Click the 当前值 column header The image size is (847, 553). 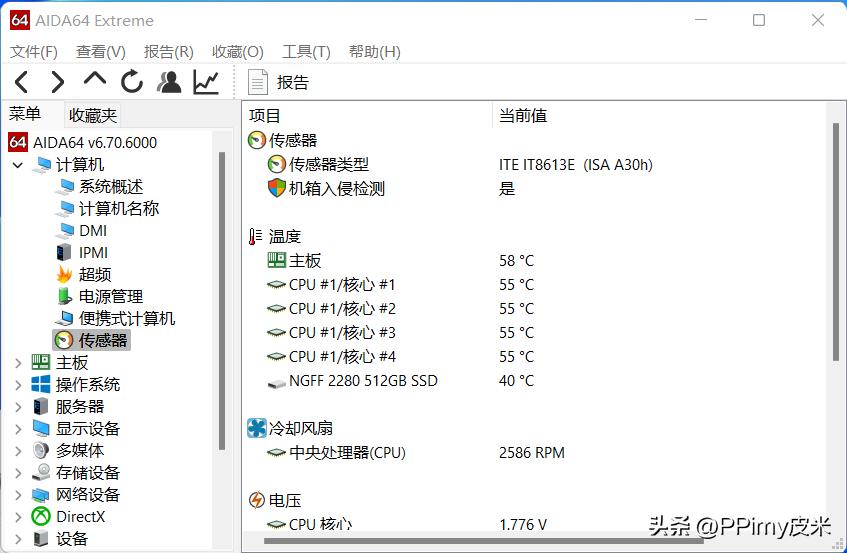pyautogui.click(x=522, y=116)
